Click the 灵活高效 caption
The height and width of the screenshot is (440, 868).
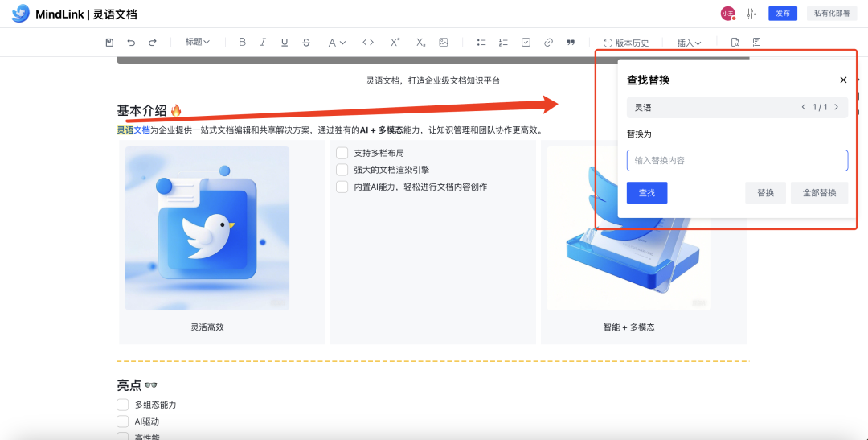click(207, 327)
